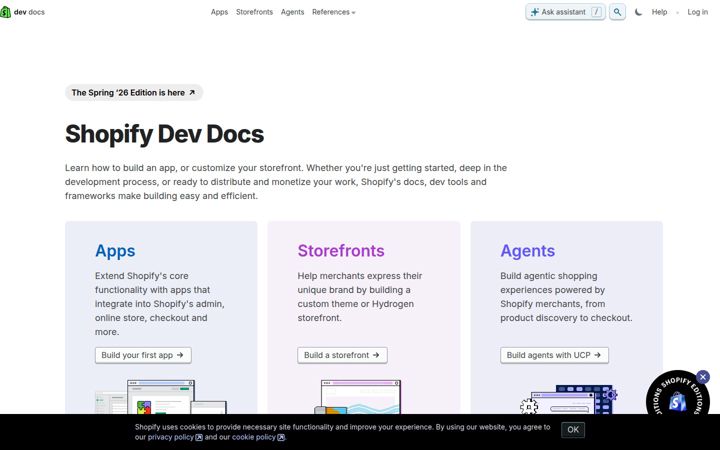Image resolution: width=720 pixels, height=450 pixels.
Task: Click the slash shortcut key badge
Action: (596, 12)
